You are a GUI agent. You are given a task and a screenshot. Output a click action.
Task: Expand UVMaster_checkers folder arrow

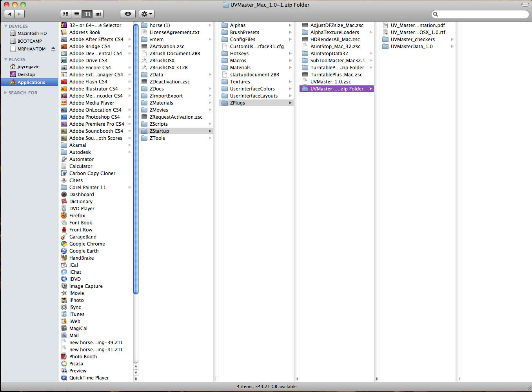pos(452,40)
